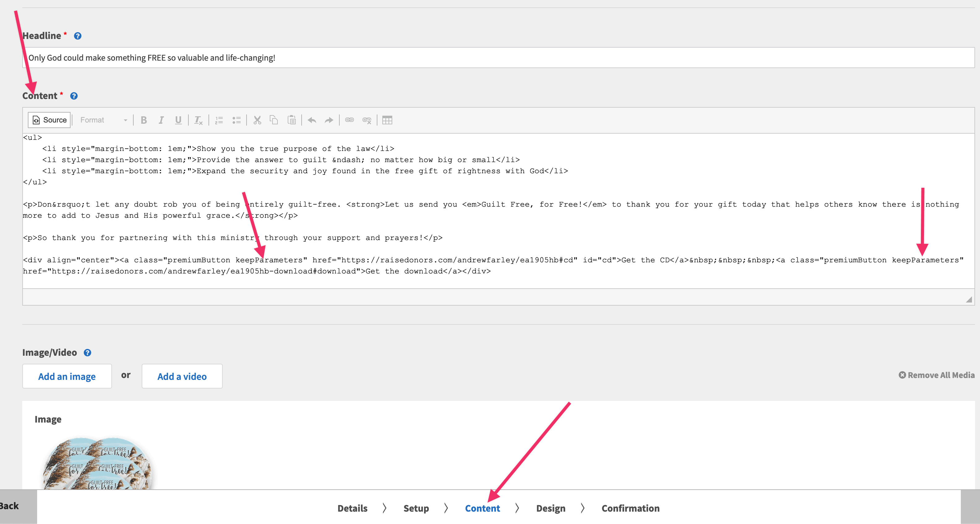Viewport: 980px width, 524px height.
Task: Toggle the Source view button
Action: click(49, 120)
